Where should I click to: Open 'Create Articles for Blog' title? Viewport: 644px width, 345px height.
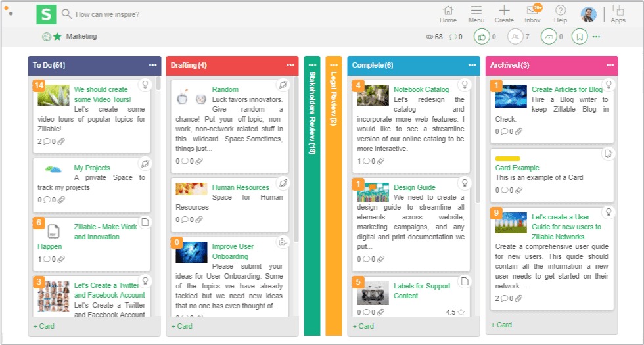point(566,89)
